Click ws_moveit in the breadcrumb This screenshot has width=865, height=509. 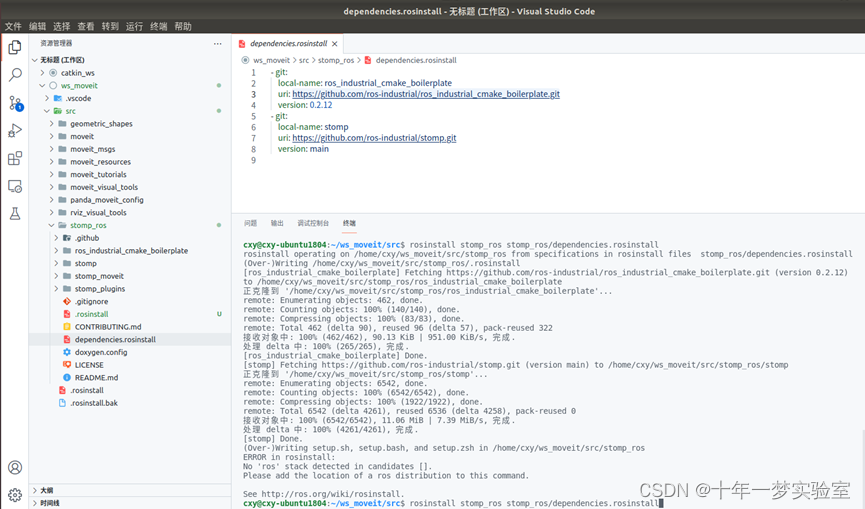(x=271, y=60)
